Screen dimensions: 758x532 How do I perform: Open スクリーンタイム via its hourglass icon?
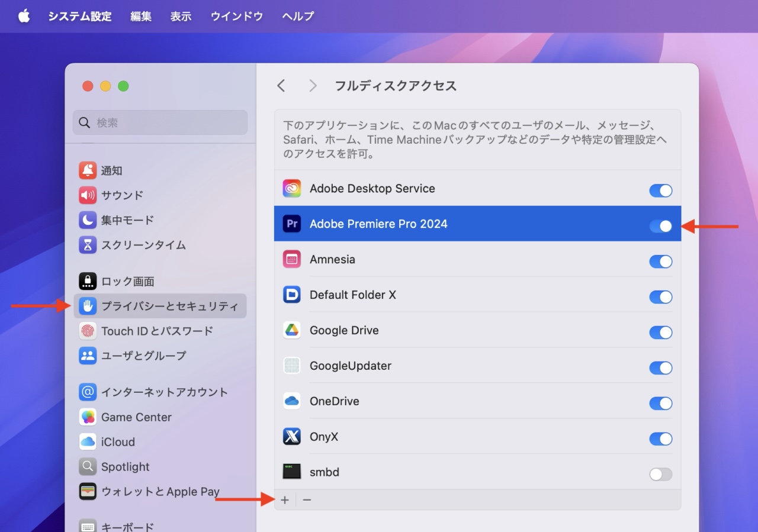(x=88, y=245)
